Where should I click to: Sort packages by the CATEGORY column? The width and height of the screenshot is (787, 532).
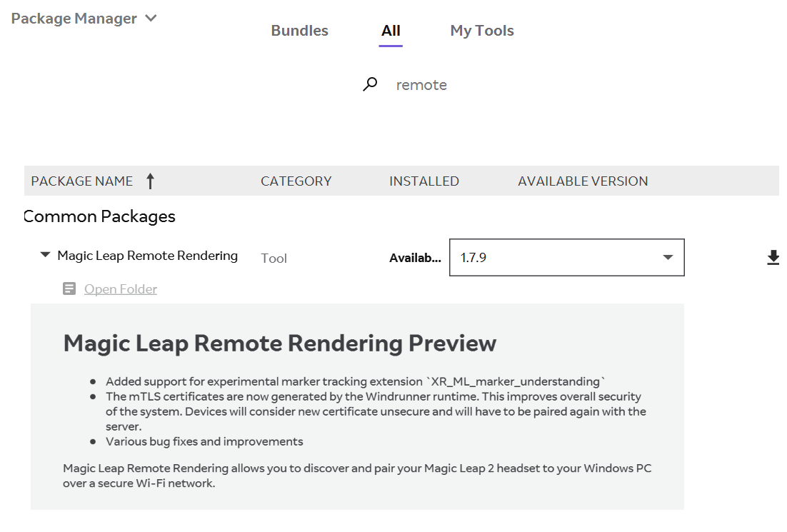click(x=296, y=181)
